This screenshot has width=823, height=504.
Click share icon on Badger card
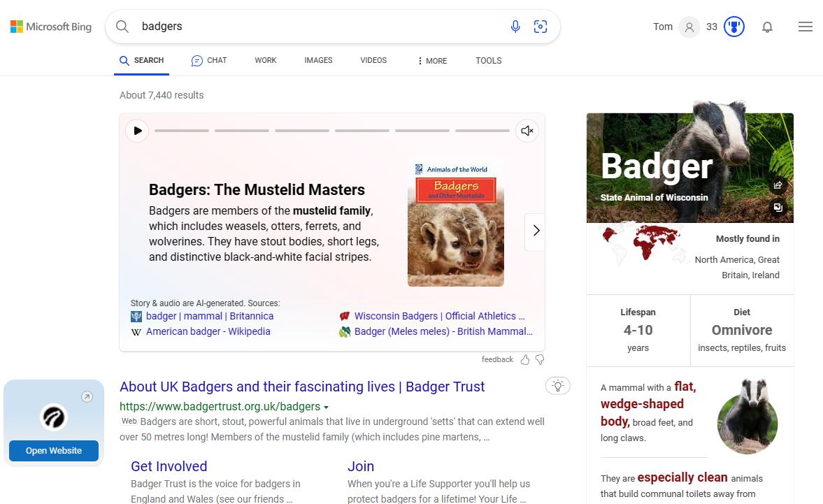point(778,185)
